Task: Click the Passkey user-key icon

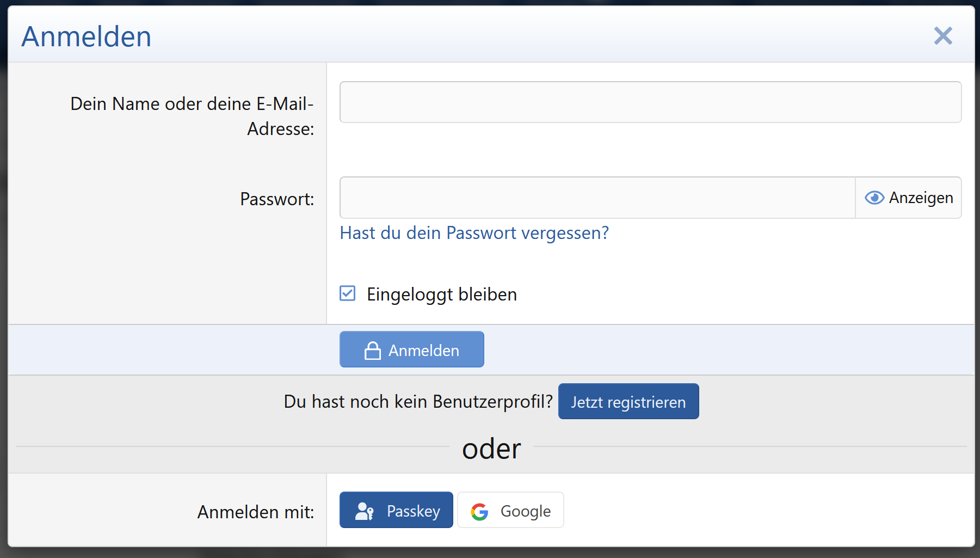Action: (x=364, y=511)
